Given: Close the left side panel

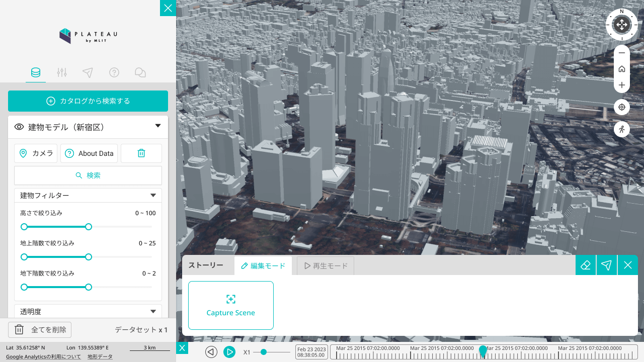Looking at the screenshot, I should coord(168,8).
